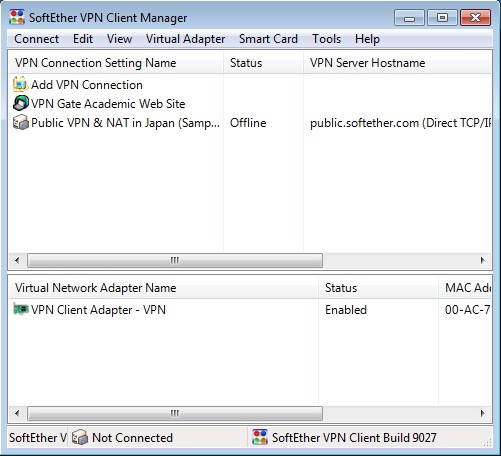501x456 pixels.
Task: Click the 'public.softether.com' hostname cell
Action: [400, 123]
